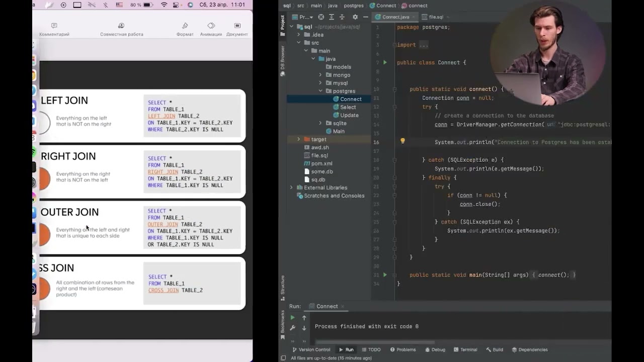Viewport: 644px width, 362px height.
Task: Expand the mysql package
Action: coord(320,83)
